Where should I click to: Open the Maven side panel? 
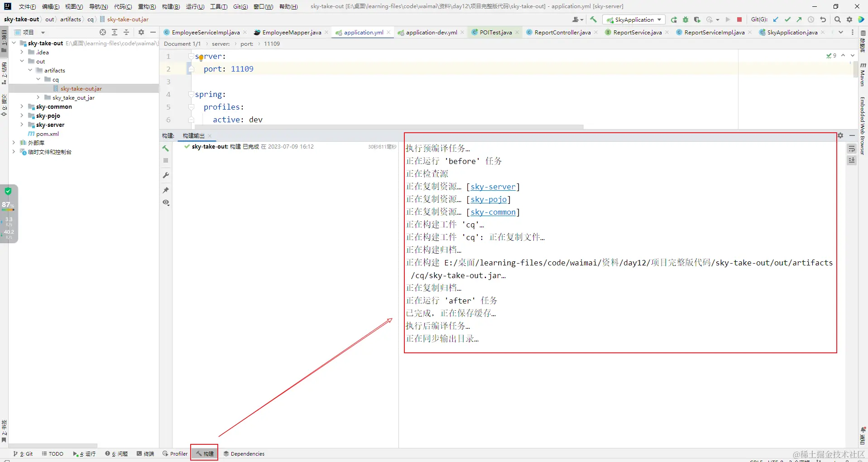pos(863,75)
